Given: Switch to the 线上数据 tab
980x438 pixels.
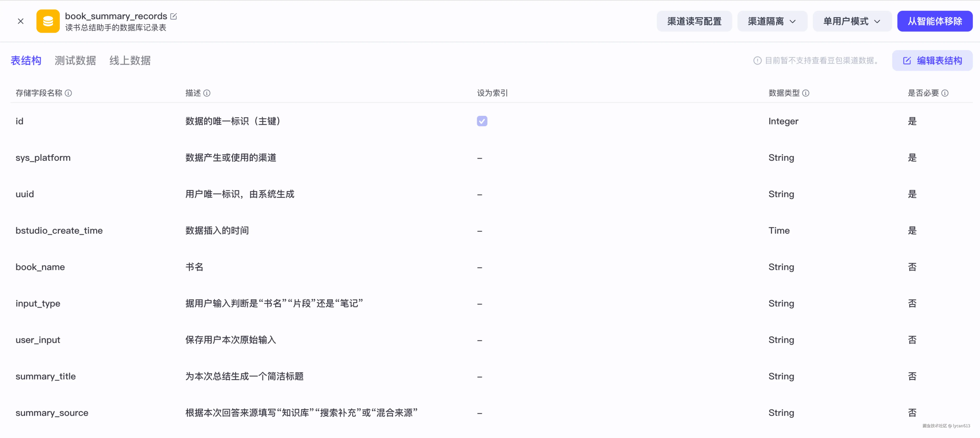Looking at the screenshot, I should click(129, 60).
